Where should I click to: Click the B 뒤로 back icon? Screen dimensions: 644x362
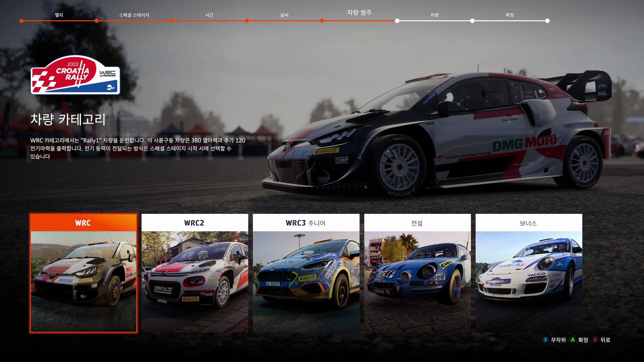pos(595,340)
